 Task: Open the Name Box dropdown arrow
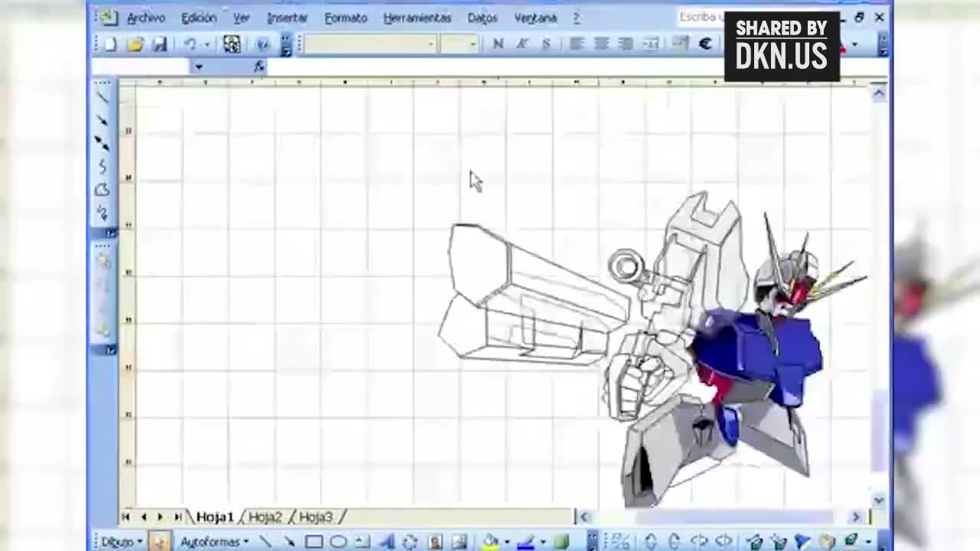[x=198, y=67]
